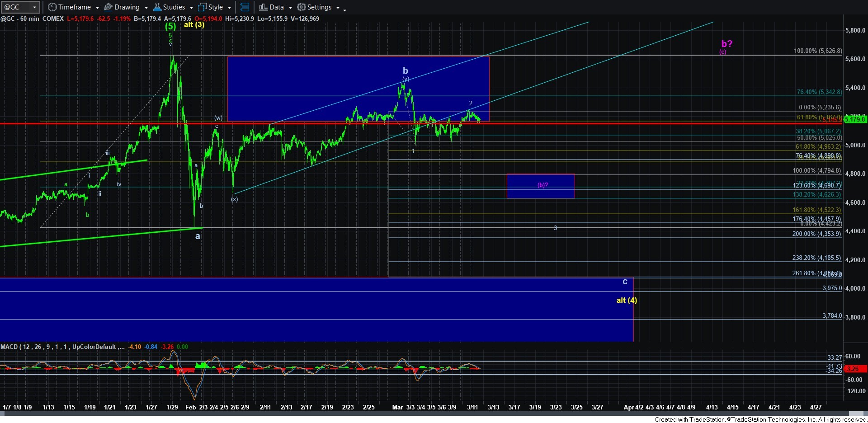Click the Timeframe clock icon
Viewport: 868px width, 423px height.
click(x=52, y=7)
